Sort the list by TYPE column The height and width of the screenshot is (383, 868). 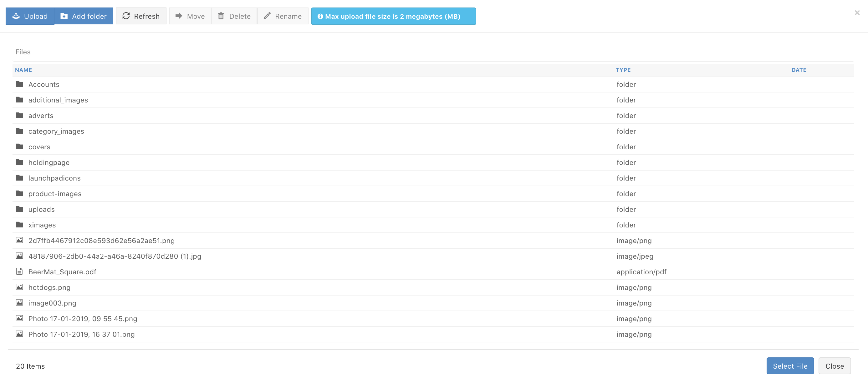[x=623, y=70]
